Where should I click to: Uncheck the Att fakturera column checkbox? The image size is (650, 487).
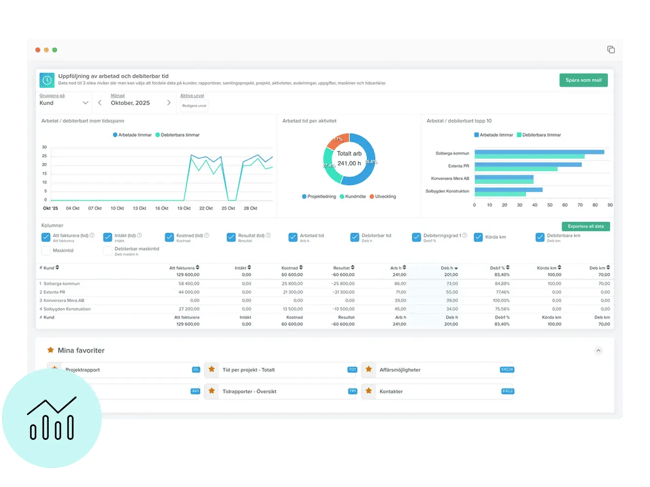pyautogui.click(x=46, y=237)
